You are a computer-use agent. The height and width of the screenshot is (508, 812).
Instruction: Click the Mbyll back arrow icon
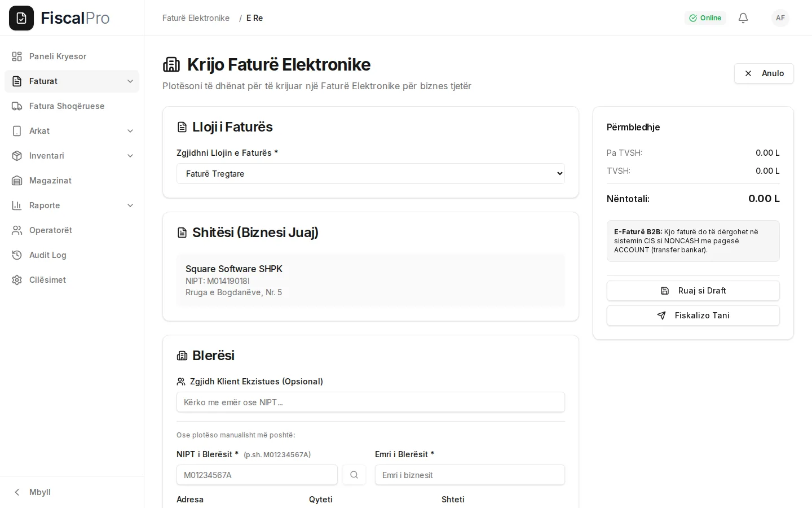tap(17, 492)
